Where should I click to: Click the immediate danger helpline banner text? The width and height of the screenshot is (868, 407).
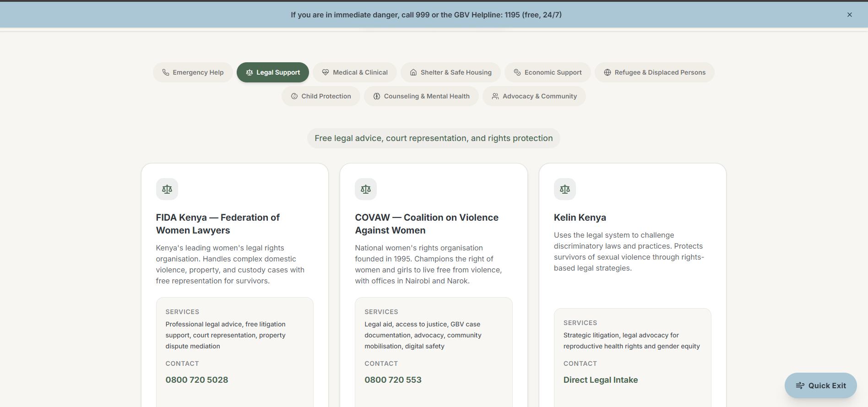point(426,15)
